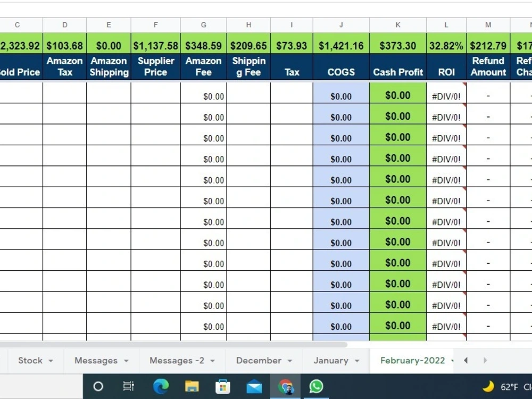Switch to Chrome on the taskbar

285,386
